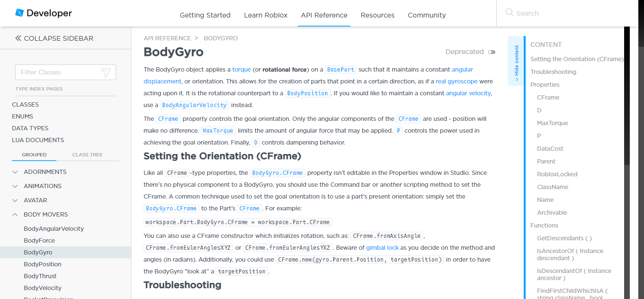Select BodyVelocity in the sidebar

(43, 288)
